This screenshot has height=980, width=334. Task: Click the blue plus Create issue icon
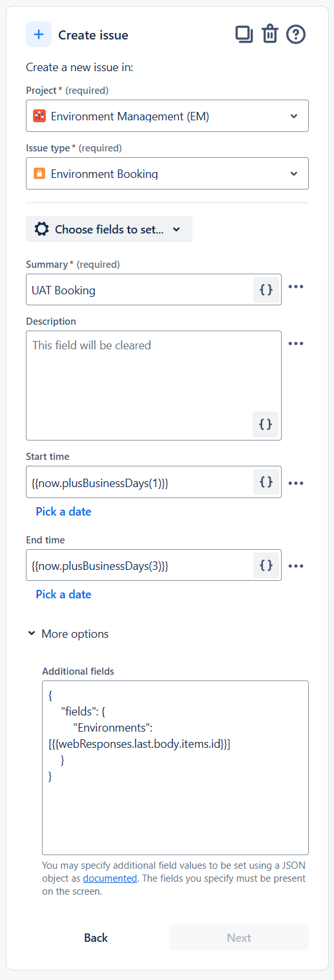(39, 34)
